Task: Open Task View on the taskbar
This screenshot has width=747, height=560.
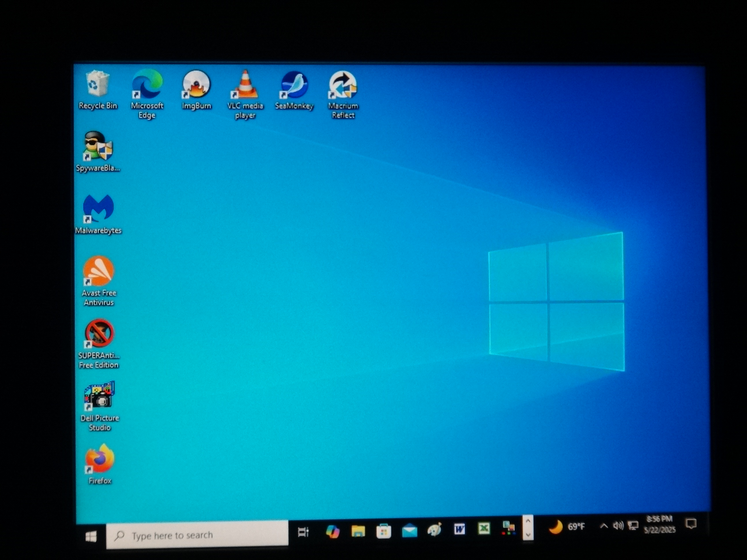Action: pyautogui.click(x=303, y=532)
